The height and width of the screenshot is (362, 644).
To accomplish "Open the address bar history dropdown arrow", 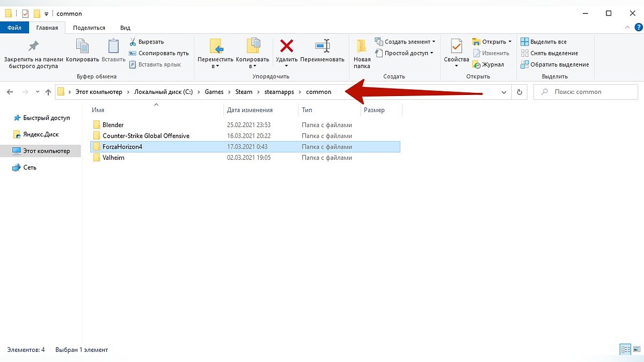I will click(504, 92).
